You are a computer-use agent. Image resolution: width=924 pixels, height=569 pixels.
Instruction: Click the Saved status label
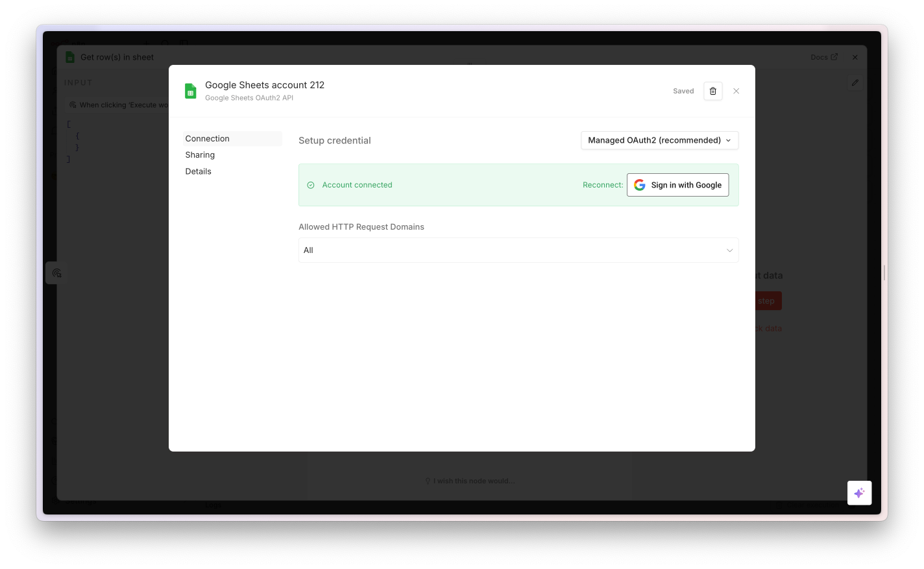(683, 91)
